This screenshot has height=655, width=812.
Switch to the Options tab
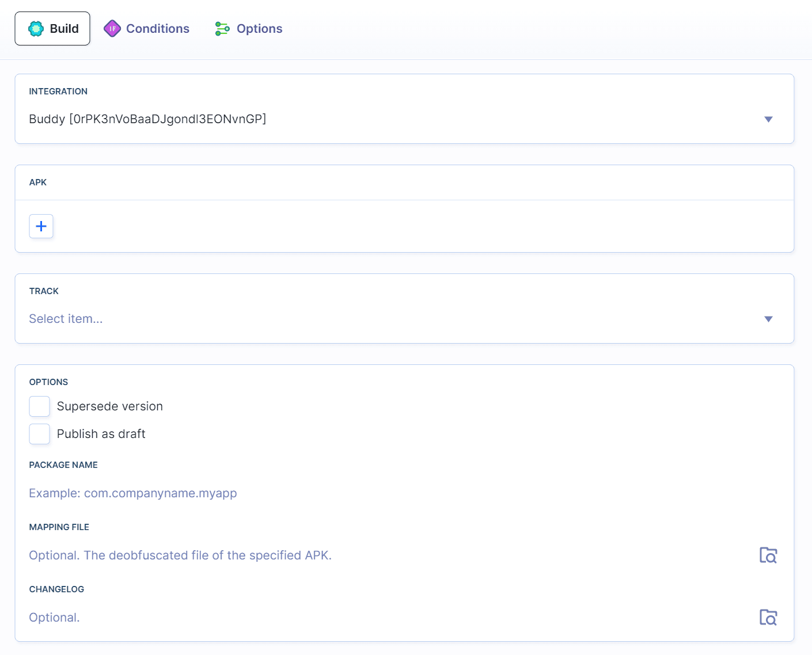click(259, 28)
